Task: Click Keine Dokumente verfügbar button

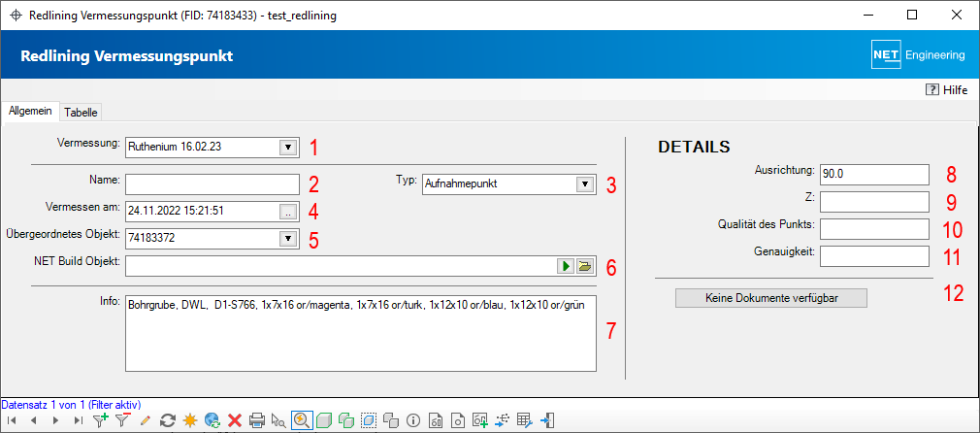Action: pos(771,298)
